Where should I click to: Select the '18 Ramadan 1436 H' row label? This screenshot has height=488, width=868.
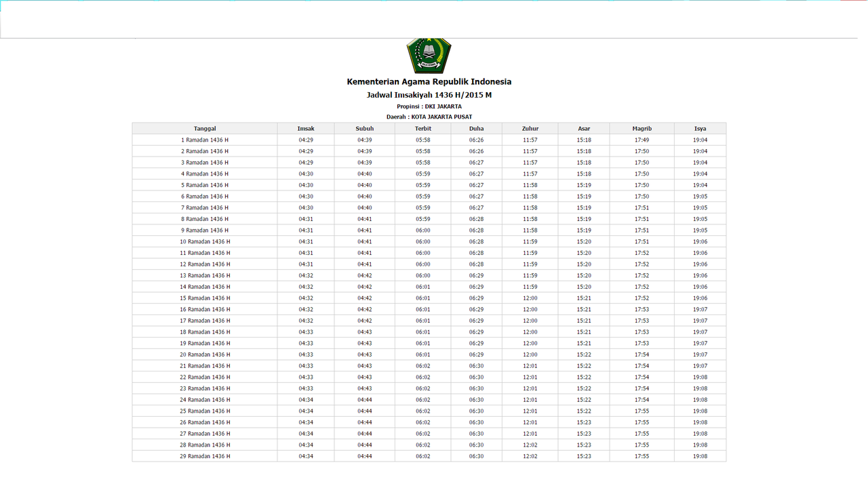click(x=205, y=332)
